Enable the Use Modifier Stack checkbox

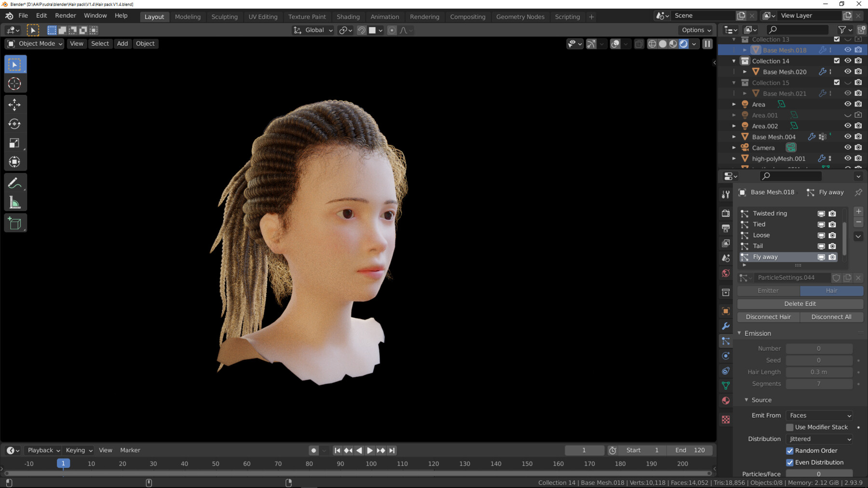[x=790, y=427]
